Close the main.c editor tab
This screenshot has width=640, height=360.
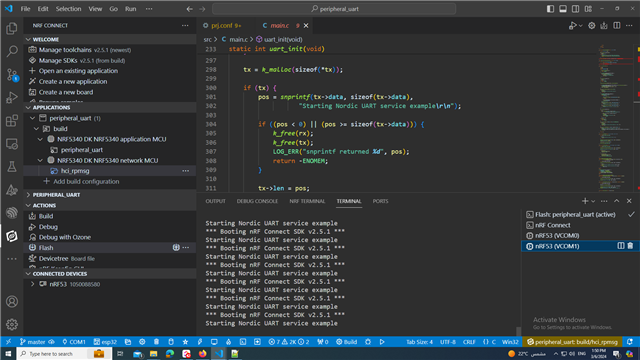tap(306, 26)
